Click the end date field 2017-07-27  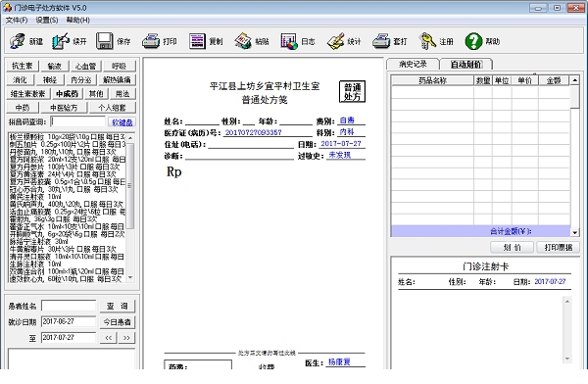pos(69,338)
